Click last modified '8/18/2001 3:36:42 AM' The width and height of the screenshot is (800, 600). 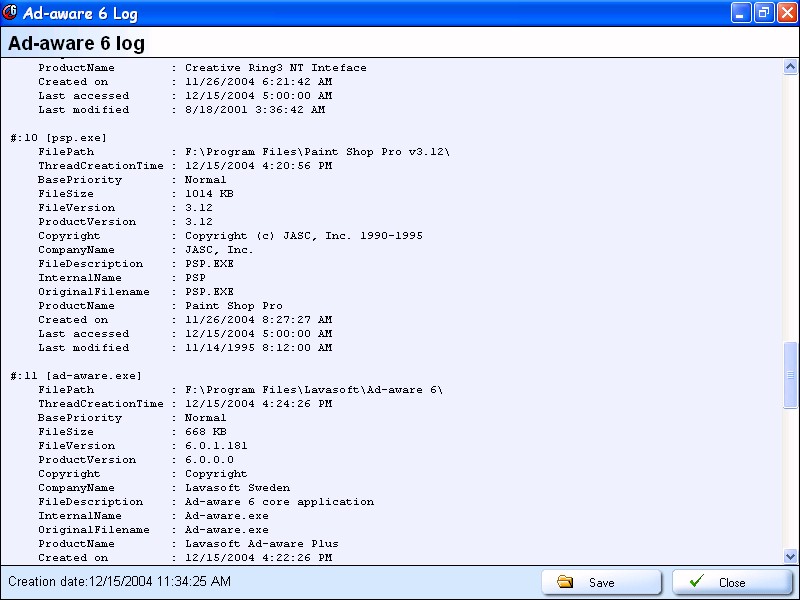pos(255,110)
